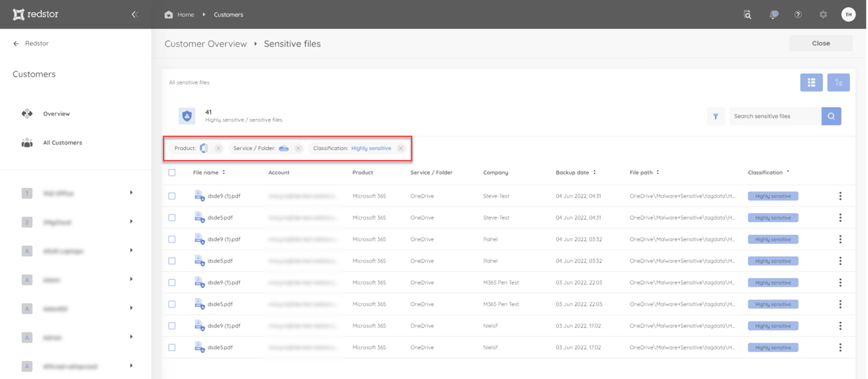Go to Home breadcrumb text
Viewport: 868px width, 379px height.
186,15
